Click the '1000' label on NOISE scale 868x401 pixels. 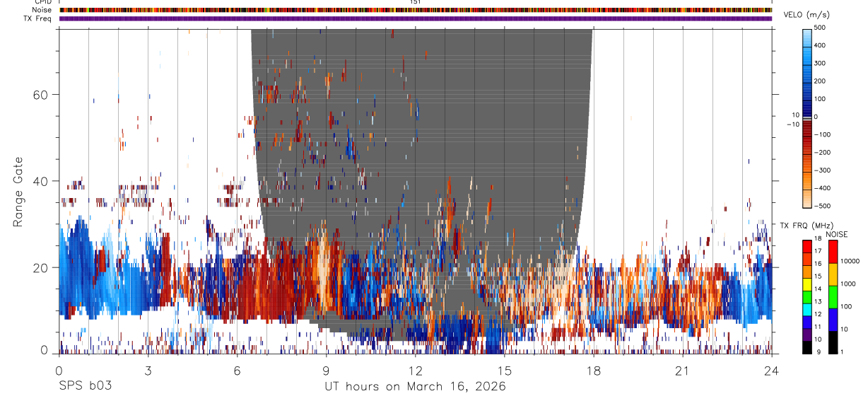point(848,284)
